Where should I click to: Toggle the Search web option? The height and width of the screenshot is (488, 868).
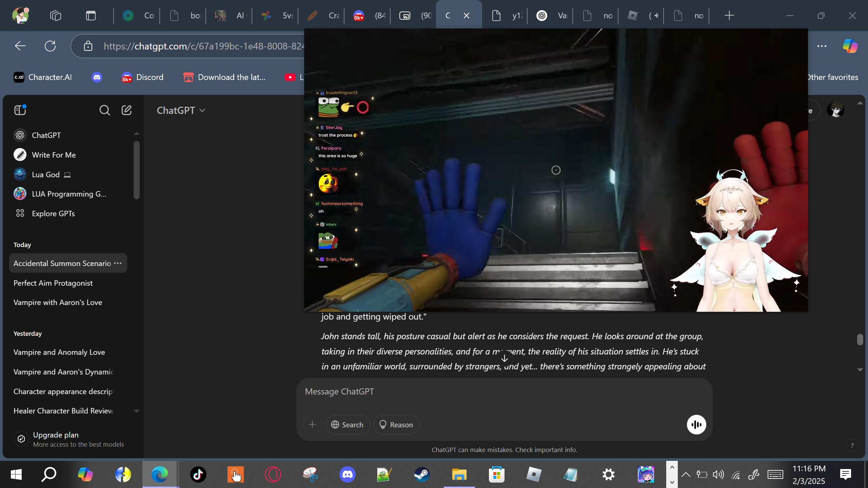coord(348,425)
